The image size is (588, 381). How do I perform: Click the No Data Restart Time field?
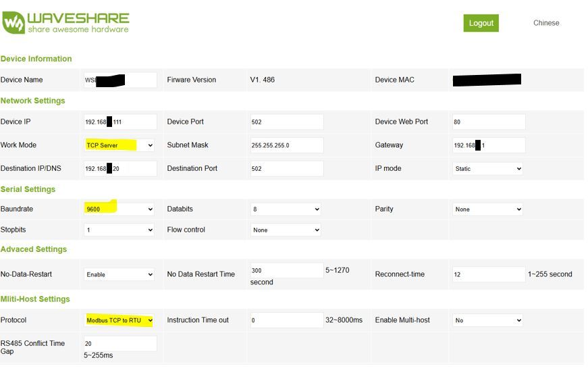[286, 270]
